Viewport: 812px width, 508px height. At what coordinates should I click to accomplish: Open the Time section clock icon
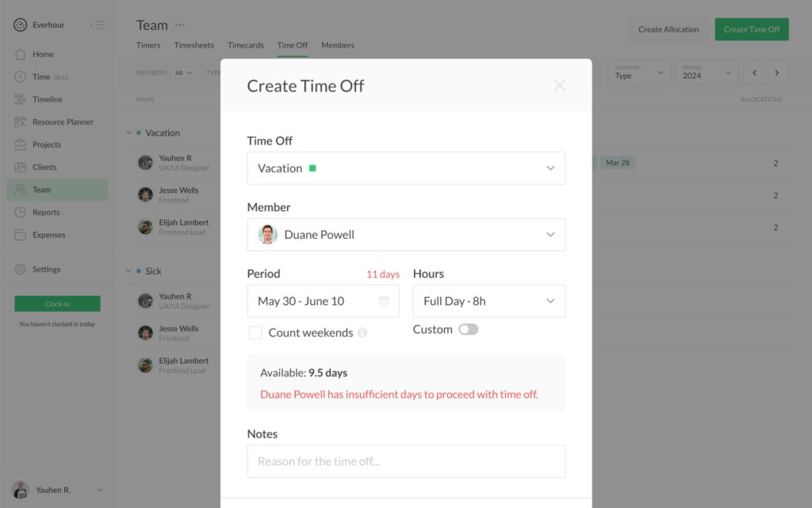20,77
